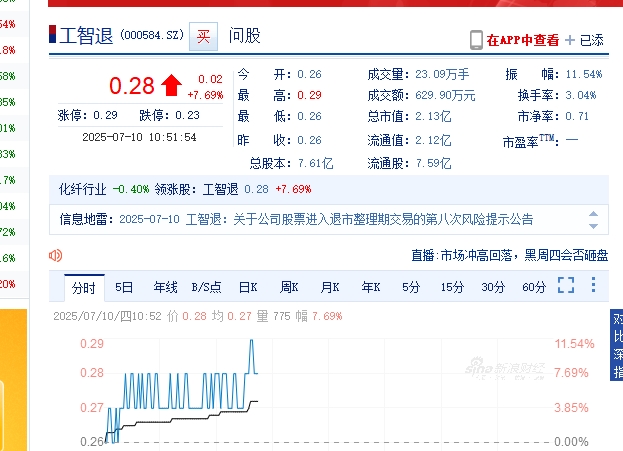This screenshot has width=623, height=451.
Task: Click the speaker sound icon
Action: (x=56, y=256)
